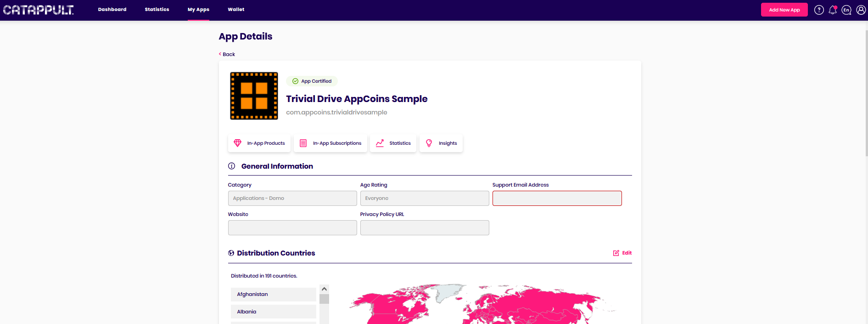
Task: Click the App Certified badge
Action: pos(312,81)
